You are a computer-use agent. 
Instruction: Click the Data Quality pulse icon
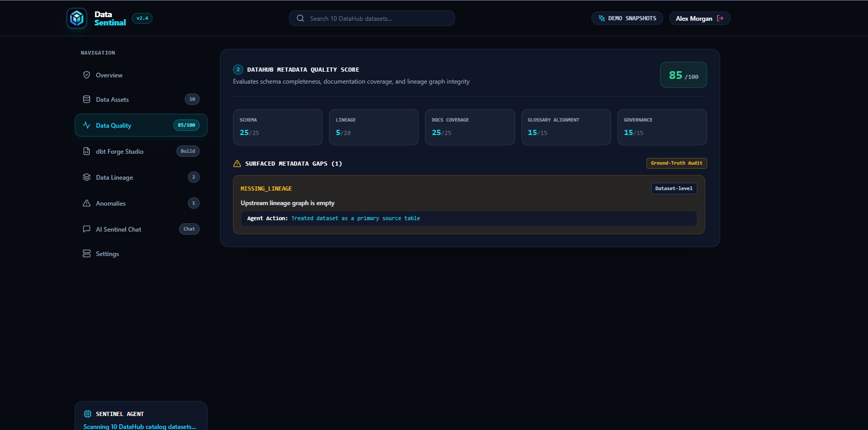pos(87,125)
